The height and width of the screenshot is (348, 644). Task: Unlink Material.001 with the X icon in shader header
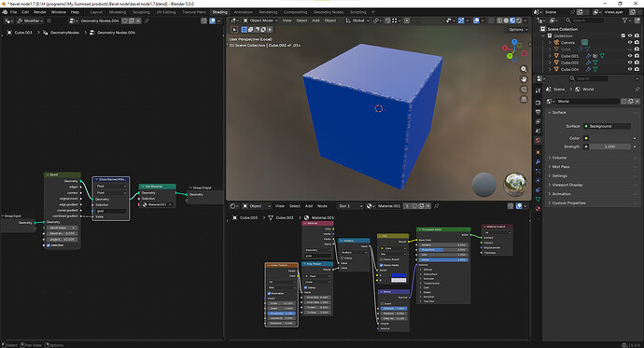coord(427,206)
